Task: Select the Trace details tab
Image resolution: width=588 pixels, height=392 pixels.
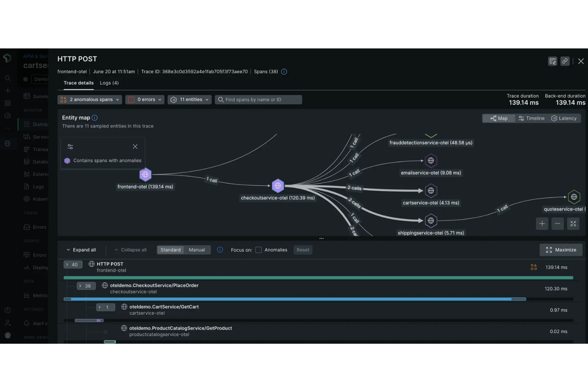Action: tap(78, 83)
